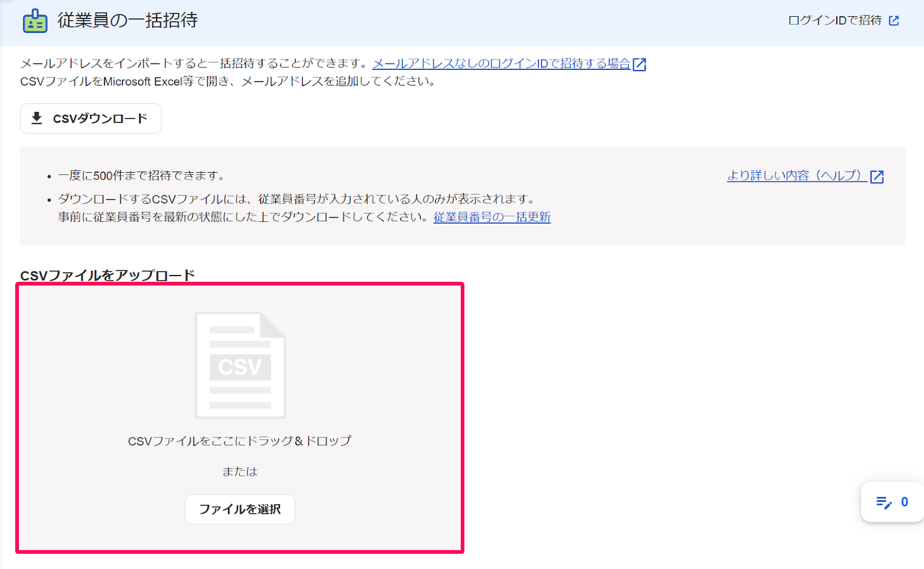Image resolution: width=924 pixels, height=569 pixels.
Task: Click the 従業員の一括招待 page title
Action: coord(128,20)
